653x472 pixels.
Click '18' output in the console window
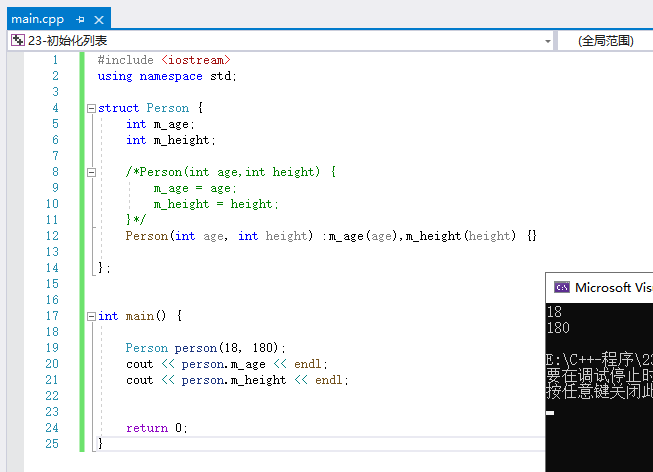click(554, 312)
